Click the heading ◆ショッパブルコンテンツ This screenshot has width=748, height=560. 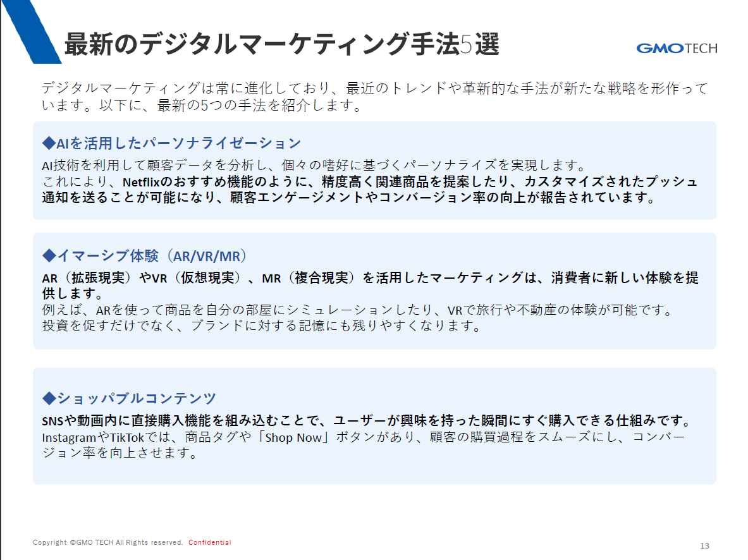tap(129, 398)
